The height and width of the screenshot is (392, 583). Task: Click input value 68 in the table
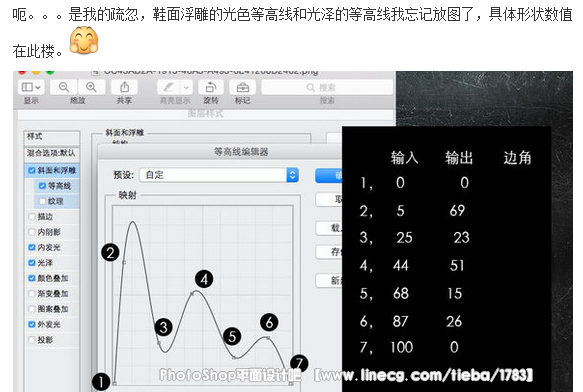tap(401, 293)
